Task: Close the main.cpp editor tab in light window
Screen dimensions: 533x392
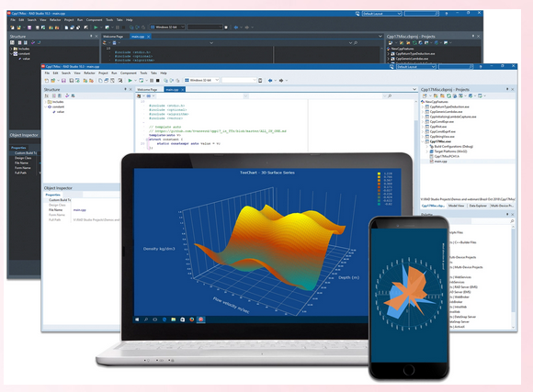Action: [x=183, y=90]
